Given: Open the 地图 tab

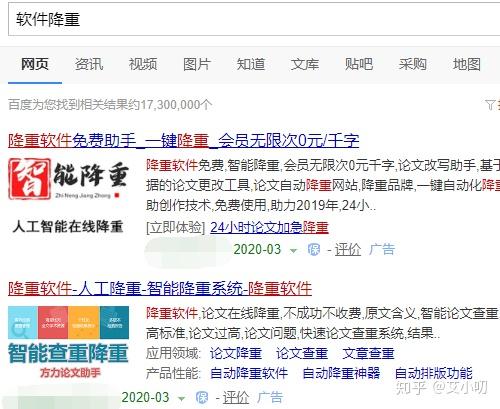Looking at the screenshot, I should 467,64.
